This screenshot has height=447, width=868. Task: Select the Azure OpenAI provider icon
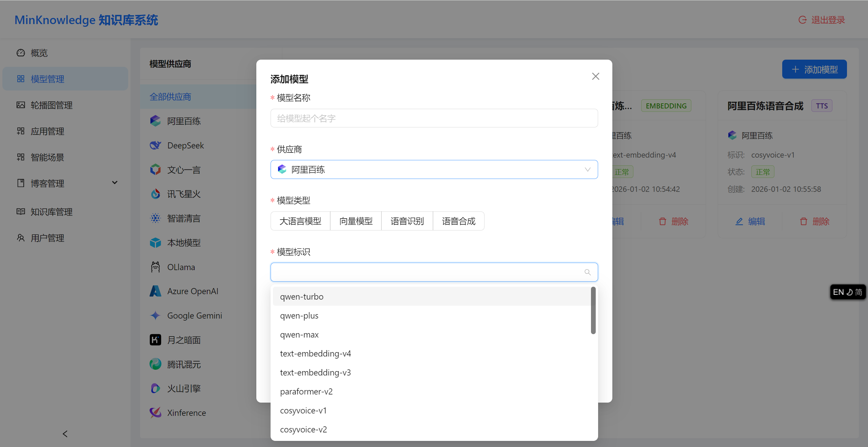155,291
